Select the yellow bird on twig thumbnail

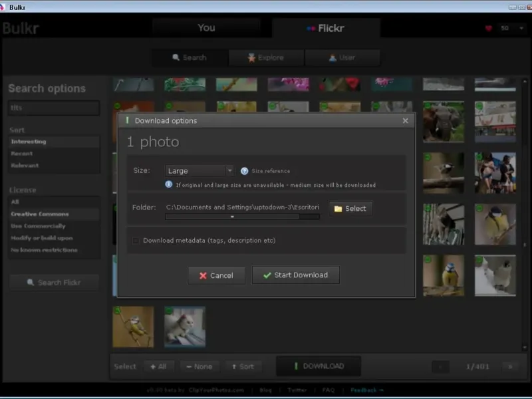pos(133,327)
